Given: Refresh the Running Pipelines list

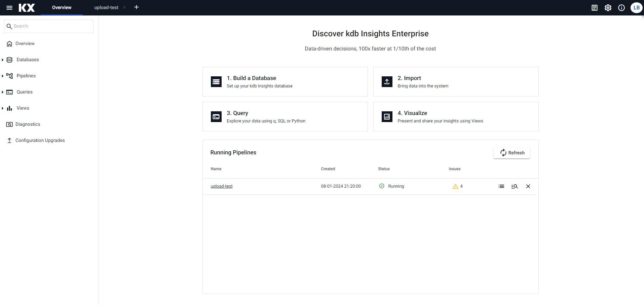Looking at the screenshot, I should click(512, 153).
